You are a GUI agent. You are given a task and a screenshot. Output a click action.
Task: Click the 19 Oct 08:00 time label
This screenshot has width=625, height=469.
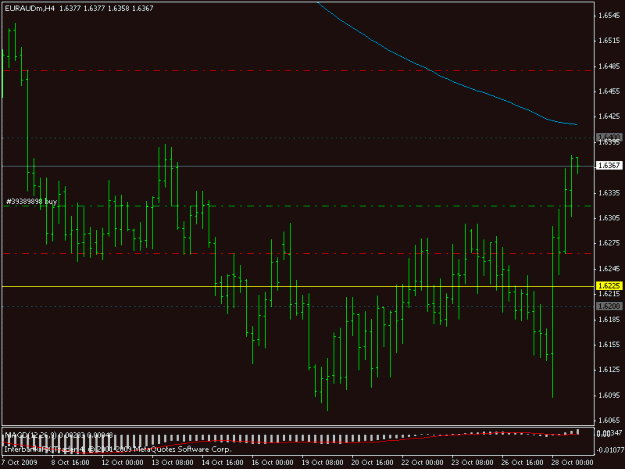322,462
